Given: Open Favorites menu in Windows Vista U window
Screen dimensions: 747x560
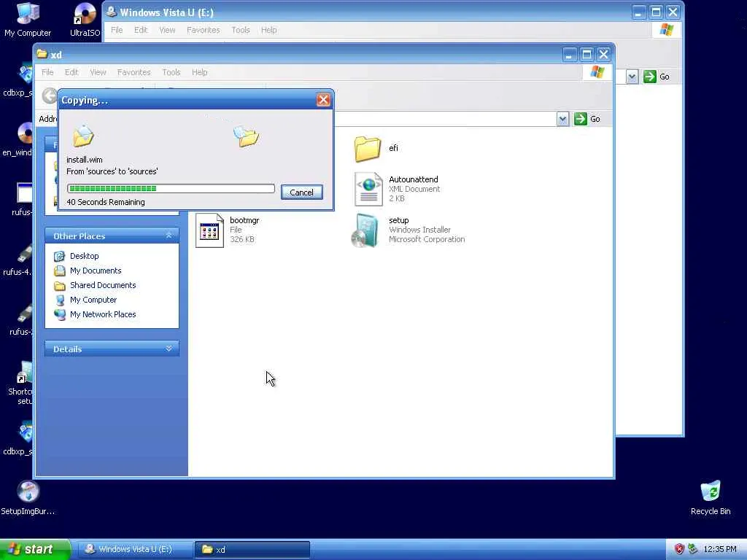Looking at the screenshot, I should 204,30.
